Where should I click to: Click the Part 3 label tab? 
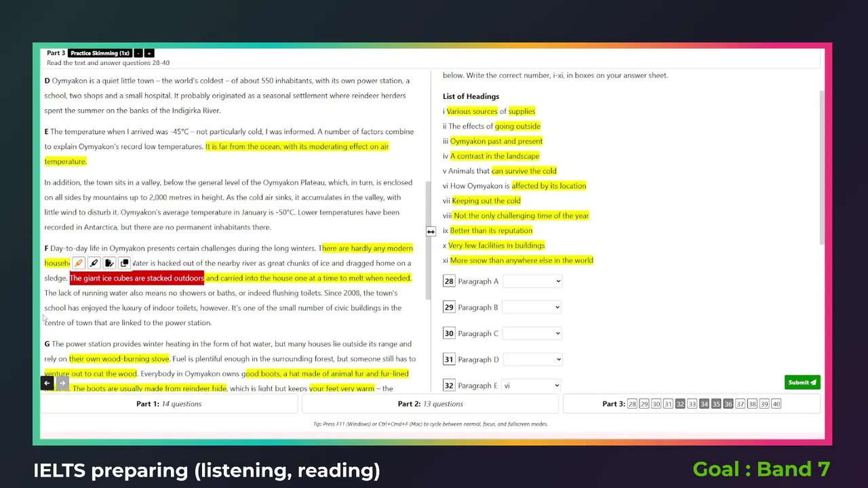614,404
